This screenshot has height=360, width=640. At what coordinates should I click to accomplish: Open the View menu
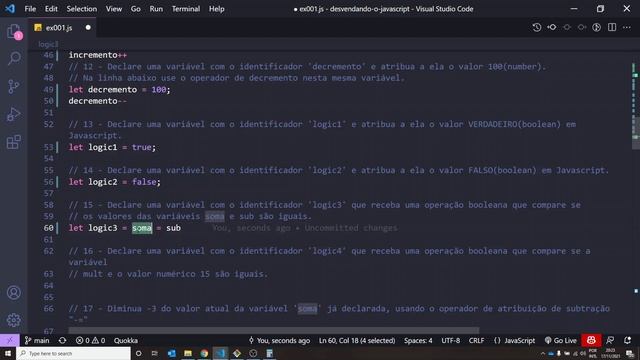point(114,9)
